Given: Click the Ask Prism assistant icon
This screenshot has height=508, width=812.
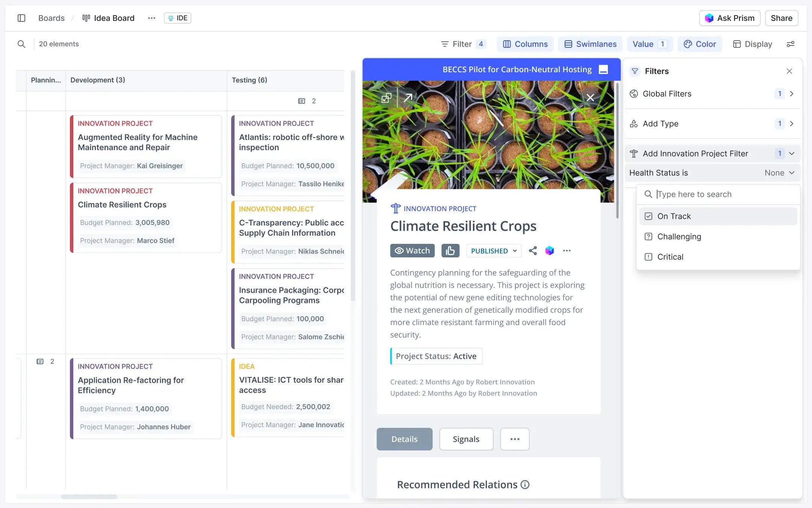Looking at the screenshot, I should pos(709,18).
